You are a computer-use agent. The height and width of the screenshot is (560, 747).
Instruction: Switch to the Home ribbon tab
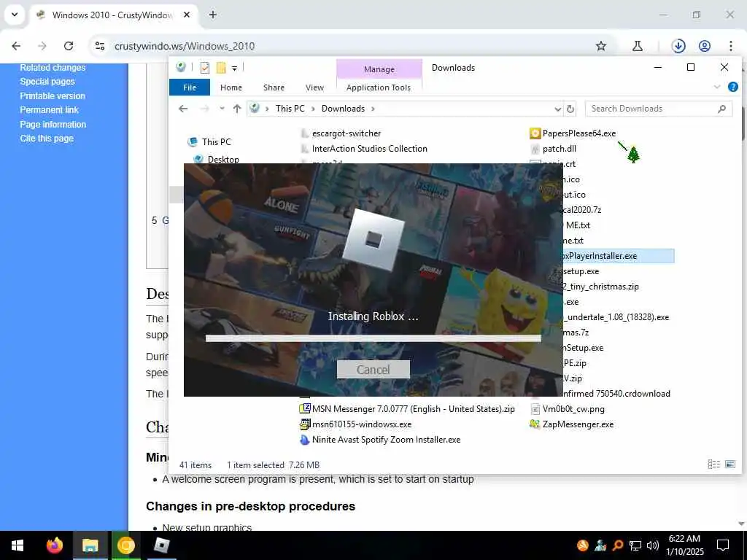pyautogui.click(x=231, y=87)
